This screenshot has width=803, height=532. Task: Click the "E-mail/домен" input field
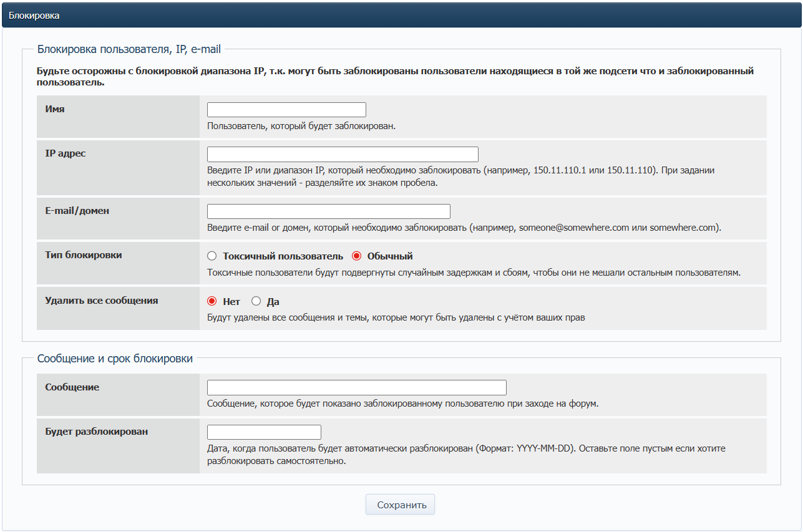point(328,211)
